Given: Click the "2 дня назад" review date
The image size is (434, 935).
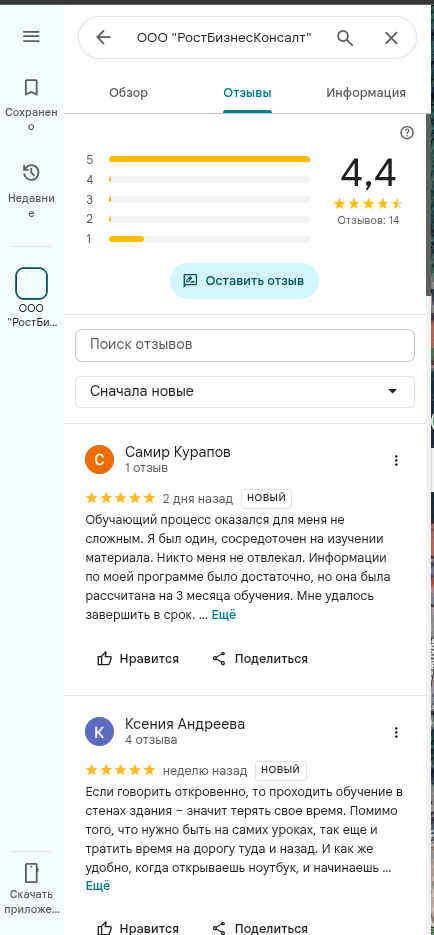Looking at the screenshot, I should click(198, 499).
